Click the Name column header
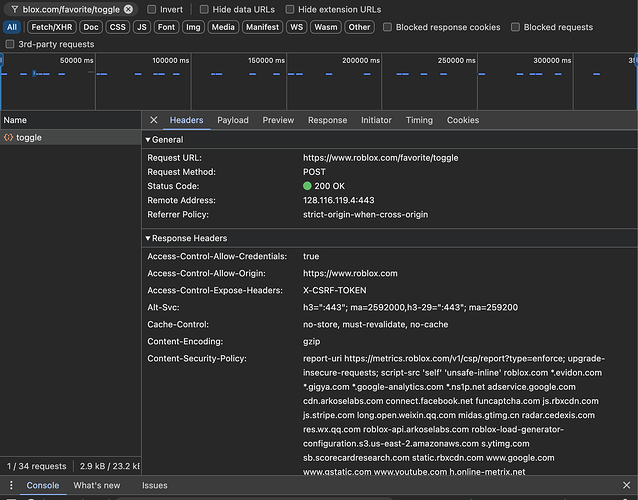The width and height of the screenshot is (638, 500). [x=70, y=120]
